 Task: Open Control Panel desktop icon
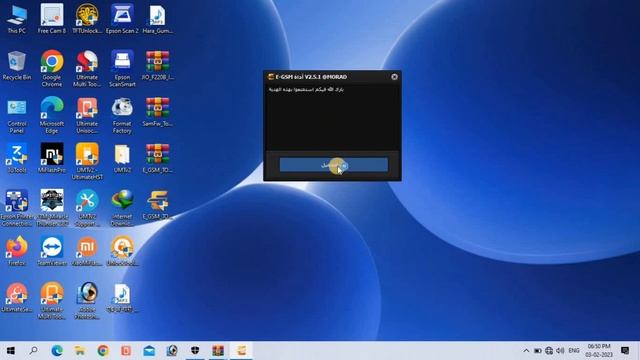(17, 116)
